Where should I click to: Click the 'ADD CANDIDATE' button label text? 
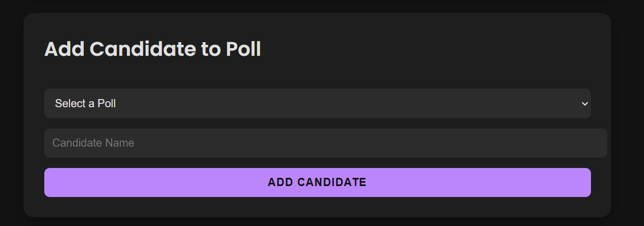point(317,182)
